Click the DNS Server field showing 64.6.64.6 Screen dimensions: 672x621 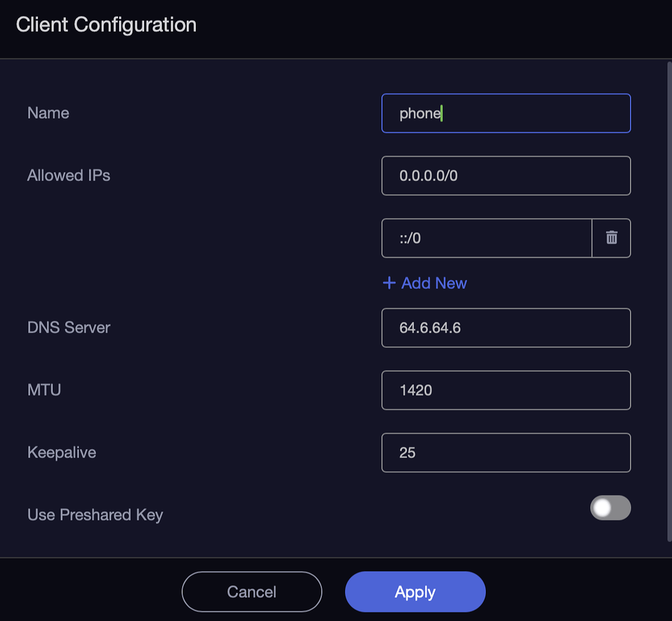pyautogui.click(x=506, y=327)
